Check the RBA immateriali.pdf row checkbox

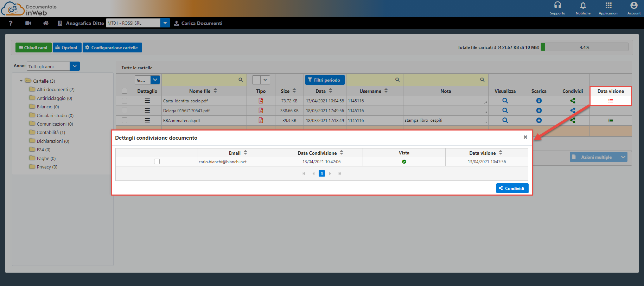click(x=125, y=120)
